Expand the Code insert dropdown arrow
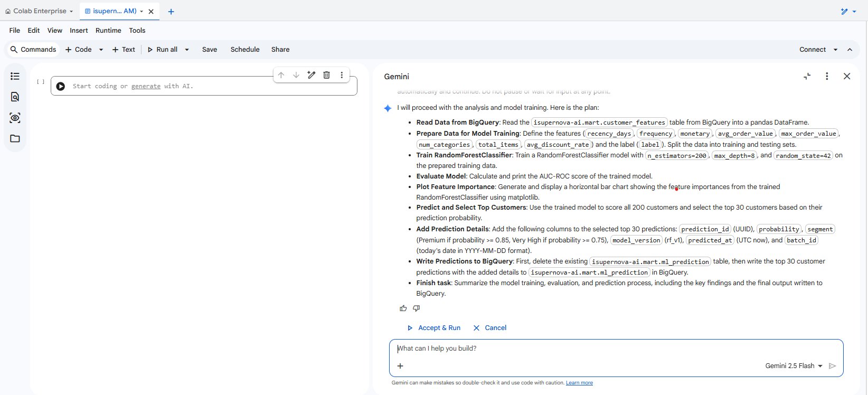 coord(101,50)
